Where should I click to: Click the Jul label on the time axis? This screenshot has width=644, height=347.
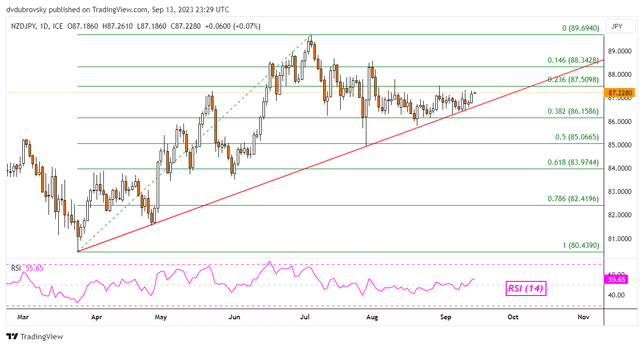[x=305, y=317]
